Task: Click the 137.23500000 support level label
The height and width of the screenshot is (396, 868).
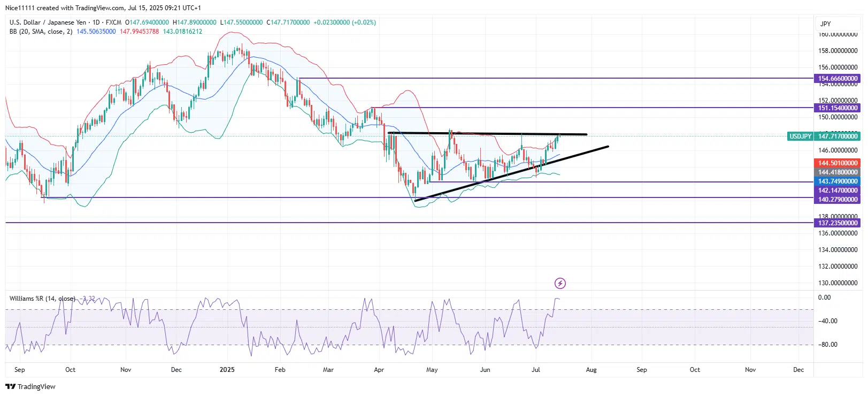Action: (x=838, y=223)
